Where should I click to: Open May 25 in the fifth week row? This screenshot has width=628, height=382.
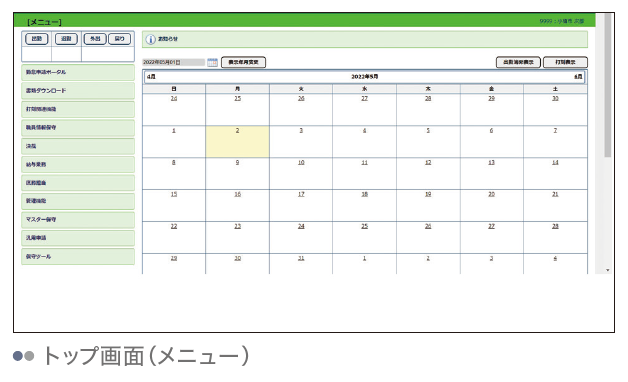(x=364, y=226)
